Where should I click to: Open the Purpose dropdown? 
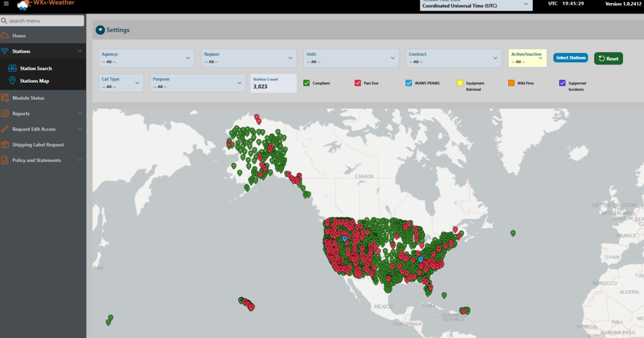click(x=197, y=83)
